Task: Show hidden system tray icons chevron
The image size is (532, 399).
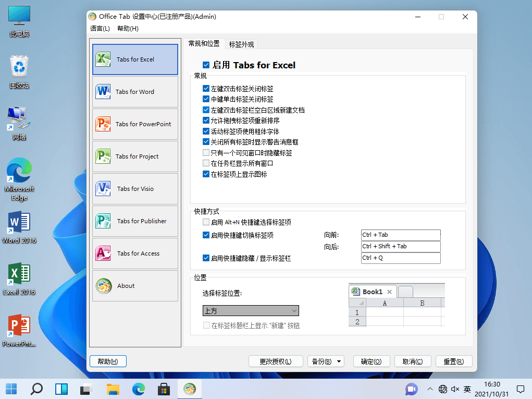Action: 430,389
